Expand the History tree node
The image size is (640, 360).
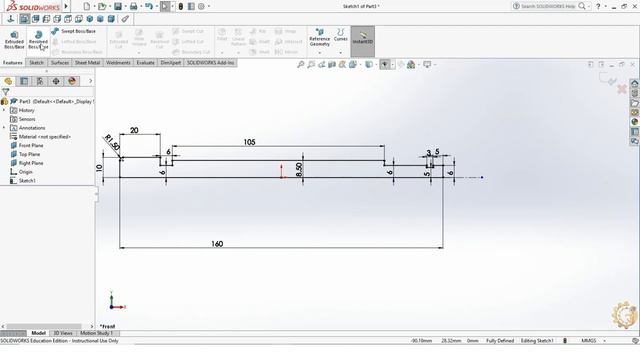click(x=4, y=110)
